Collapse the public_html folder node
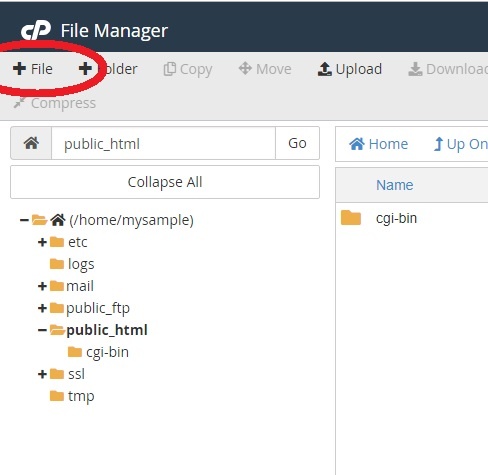The width and height of the screenshot is (488, 475). tap(42, 330)
